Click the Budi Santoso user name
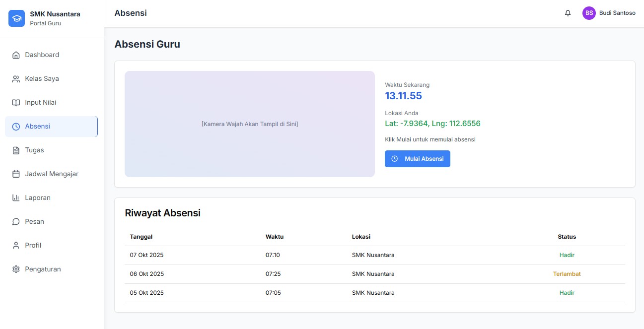The height and width of the screenshot is (329, 644). coord(617,13)
